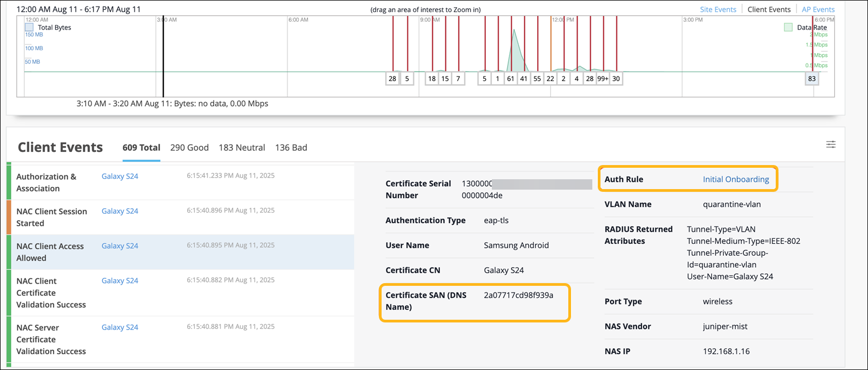Show the 183 Neutral events
The width and height of the screenshot is (868, 370).
tap(242, 148)
